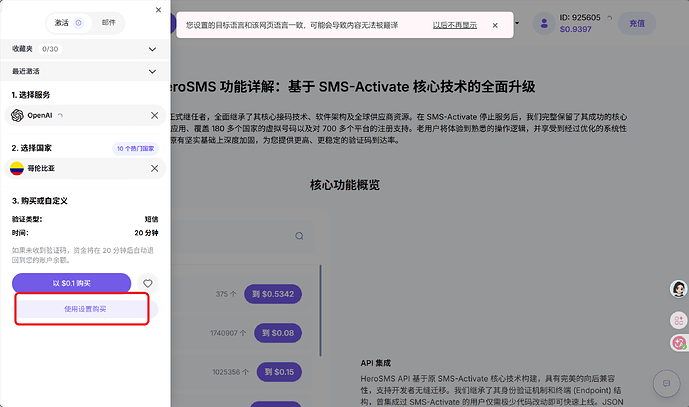Switch to the 激活 tab
689x407 pixels.
click(68, 23)
